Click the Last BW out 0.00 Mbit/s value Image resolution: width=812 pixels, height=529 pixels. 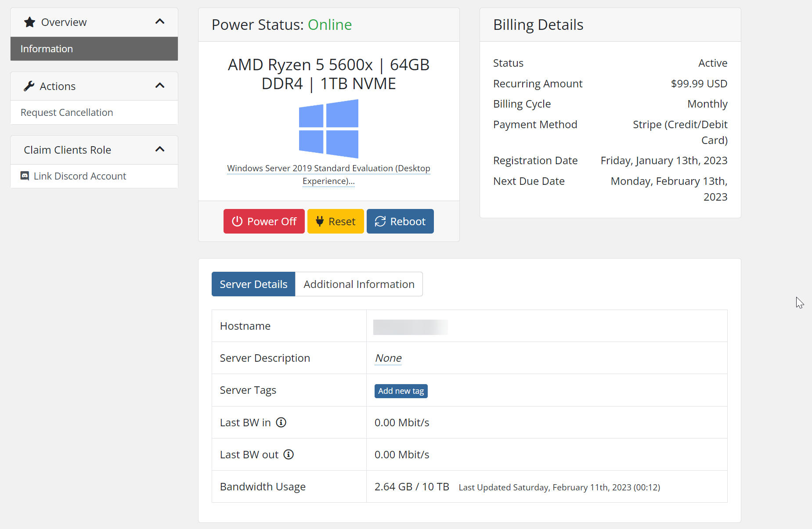click(x=402, y=454)
